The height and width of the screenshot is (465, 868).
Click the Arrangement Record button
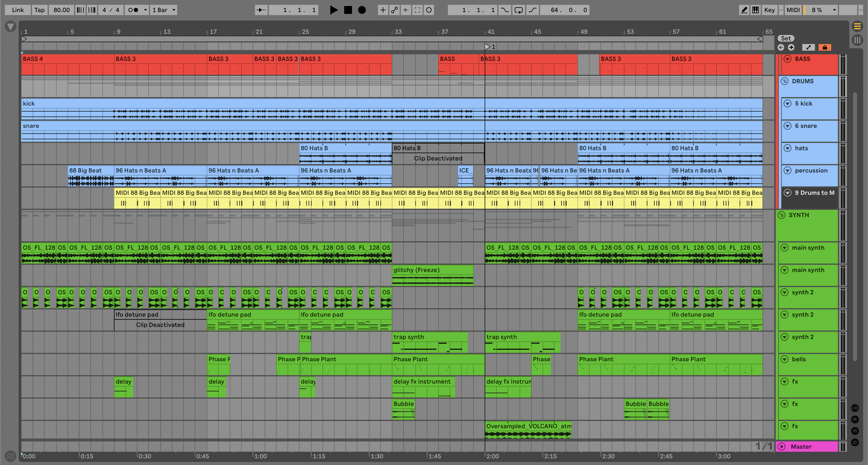click(362, 10)
